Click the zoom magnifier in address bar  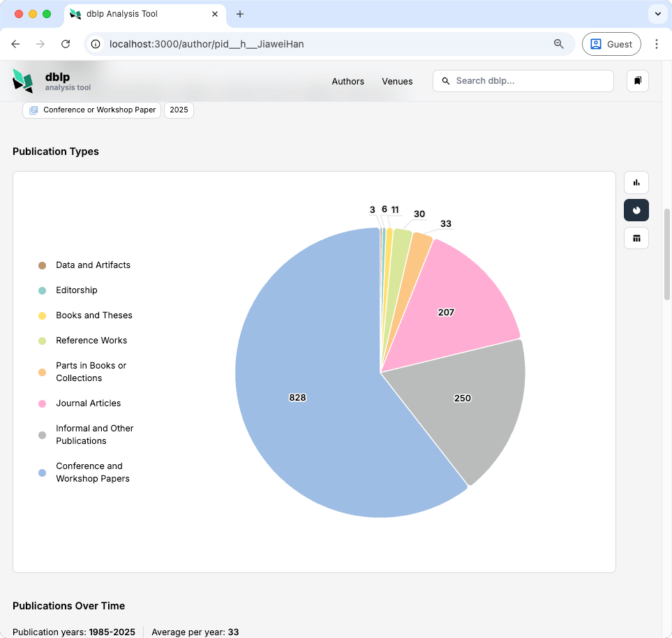[x=558, y=44]
